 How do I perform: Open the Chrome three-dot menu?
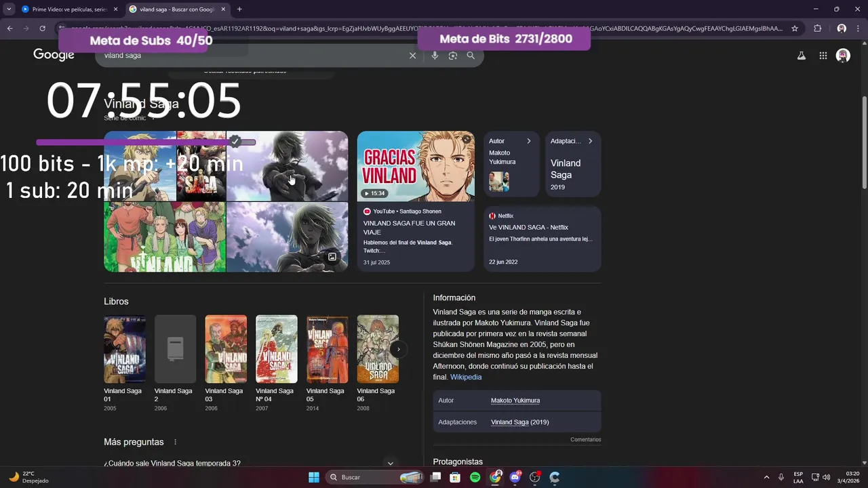tap(858, 28)
